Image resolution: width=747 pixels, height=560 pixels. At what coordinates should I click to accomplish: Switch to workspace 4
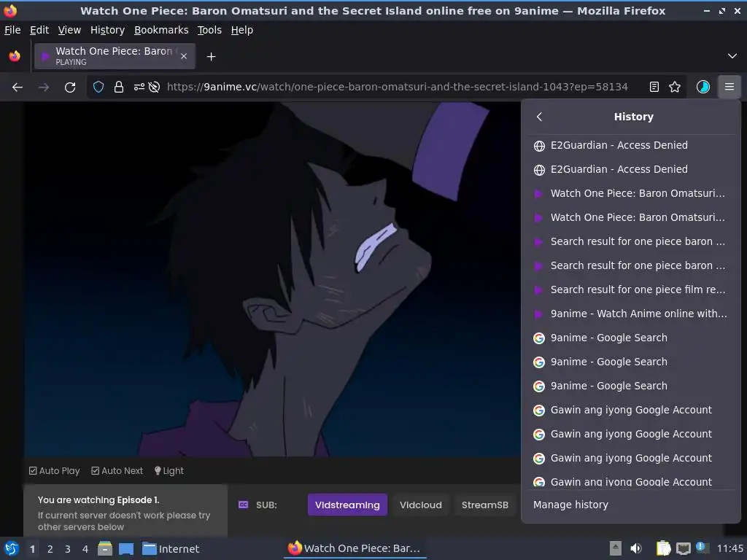pyautogui.click(x=85, y=549)
